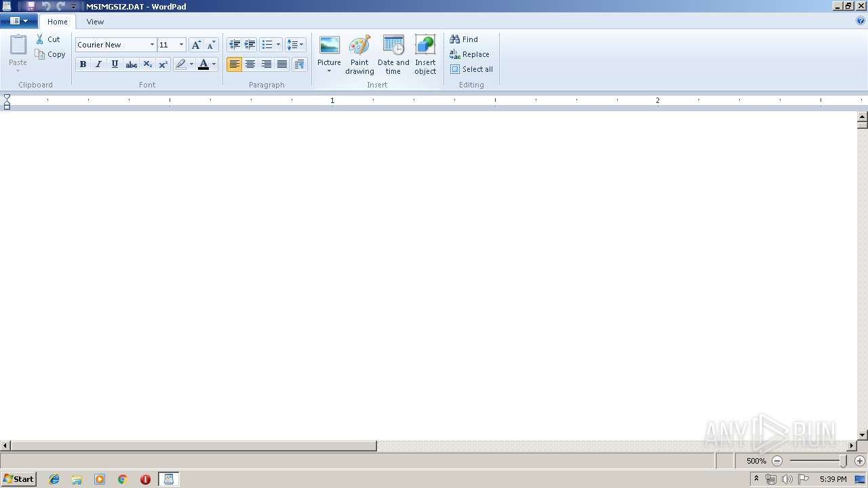Toggle Superscript formatting
The width and height of the screenshot is (868, 488).
pyautogui.click(x=163, y=64)
